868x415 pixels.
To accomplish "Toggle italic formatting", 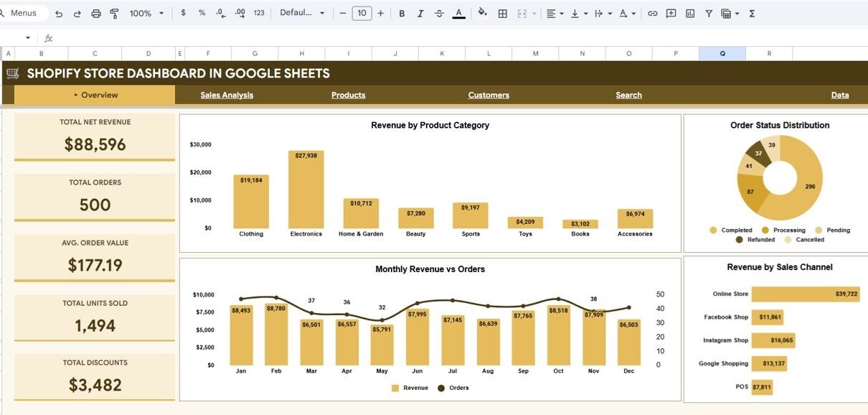I will pos(420,14).
